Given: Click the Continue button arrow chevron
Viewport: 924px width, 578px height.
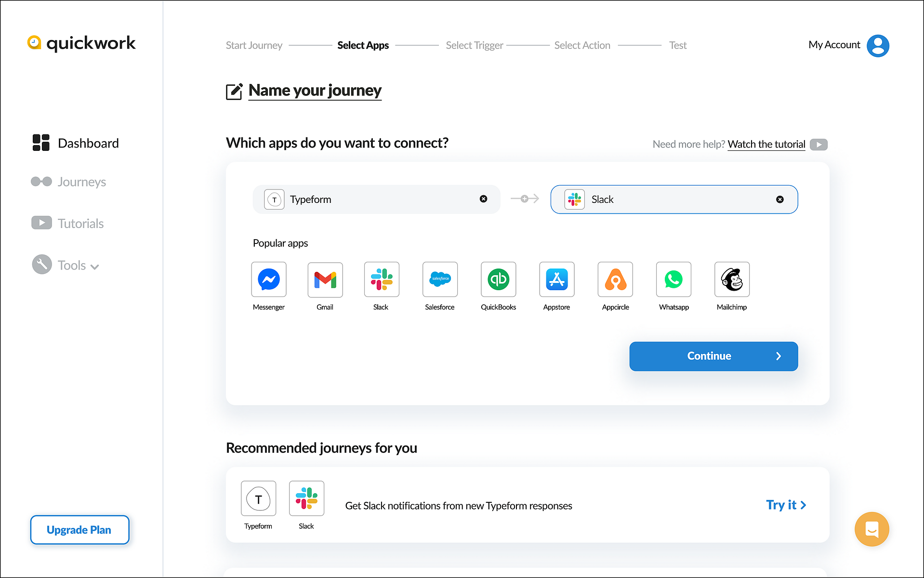Looking at the screenshot, I should (x=779, y=356).
